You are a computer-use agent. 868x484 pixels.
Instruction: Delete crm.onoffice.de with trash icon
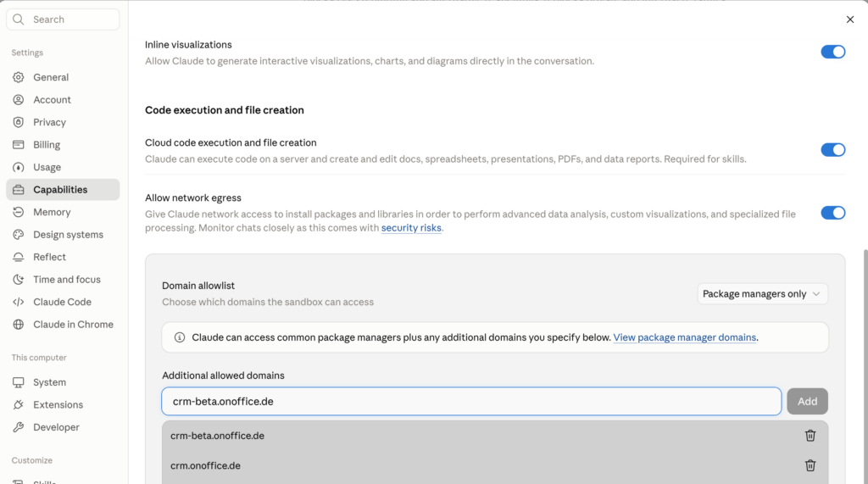point(810,465)
